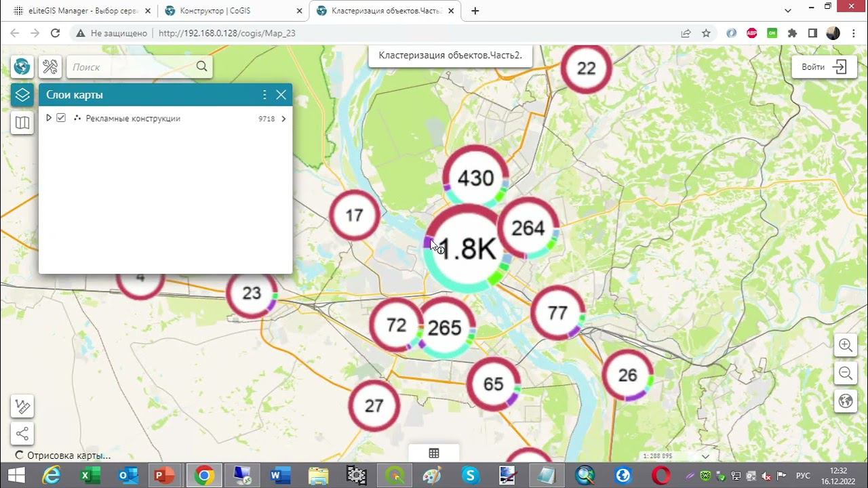Open Chrome tab search dropdown arrow

point(788,11)
